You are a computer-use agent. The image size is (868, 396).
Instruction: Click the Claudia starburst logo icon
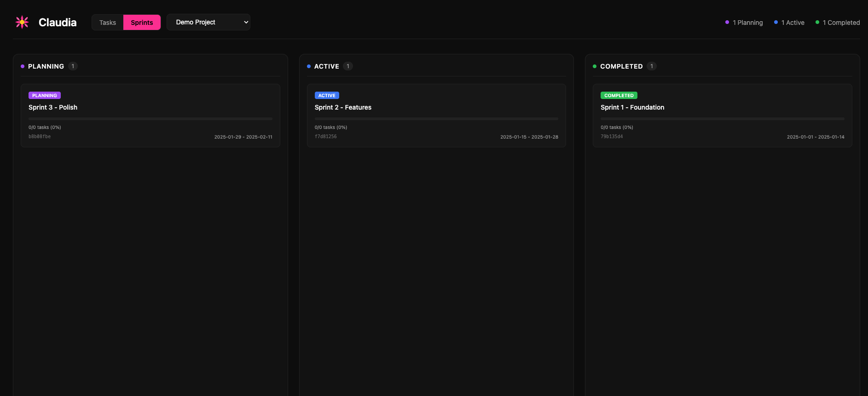click(x=22, y=22)
